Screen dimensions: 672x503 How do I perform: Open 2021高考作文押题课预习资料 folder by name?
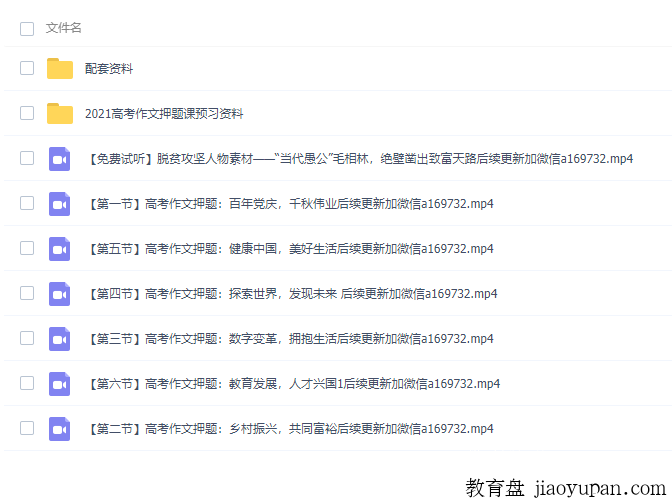tap(164, 114)
